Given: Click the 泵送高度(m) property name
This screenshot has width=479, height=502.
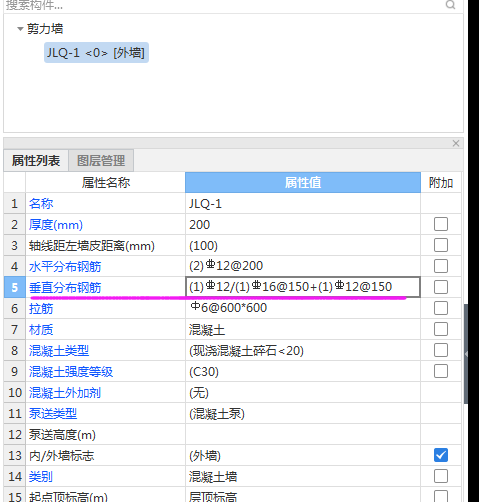Looking at the screenshot, I should coord(62,435).
